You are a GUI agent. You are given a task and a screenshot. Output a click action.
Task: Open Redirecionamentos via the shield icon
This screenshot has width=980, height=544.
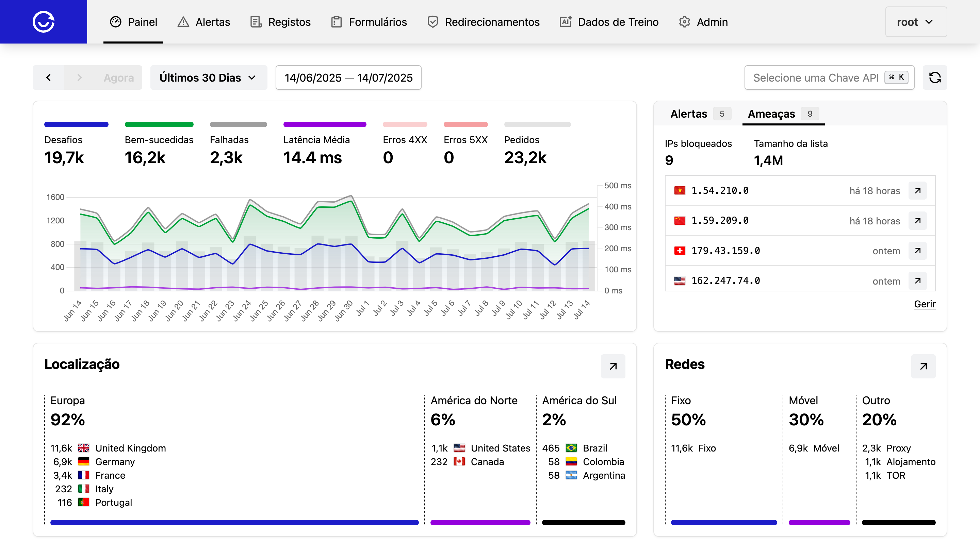coord(433,22)
